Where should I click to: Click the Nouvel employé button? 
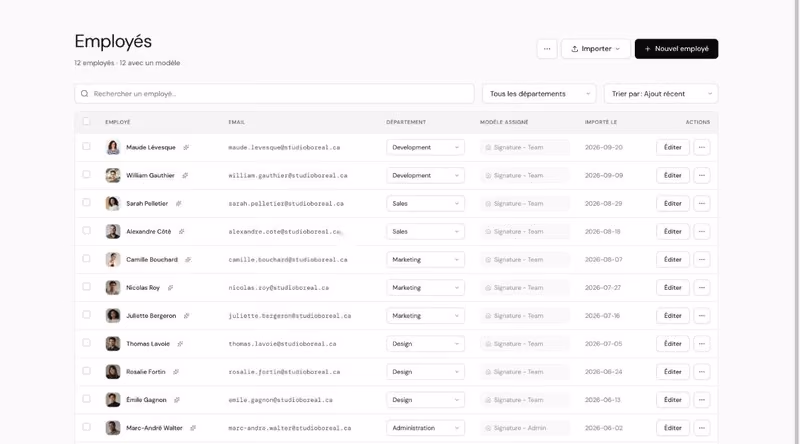coord(677,49)
